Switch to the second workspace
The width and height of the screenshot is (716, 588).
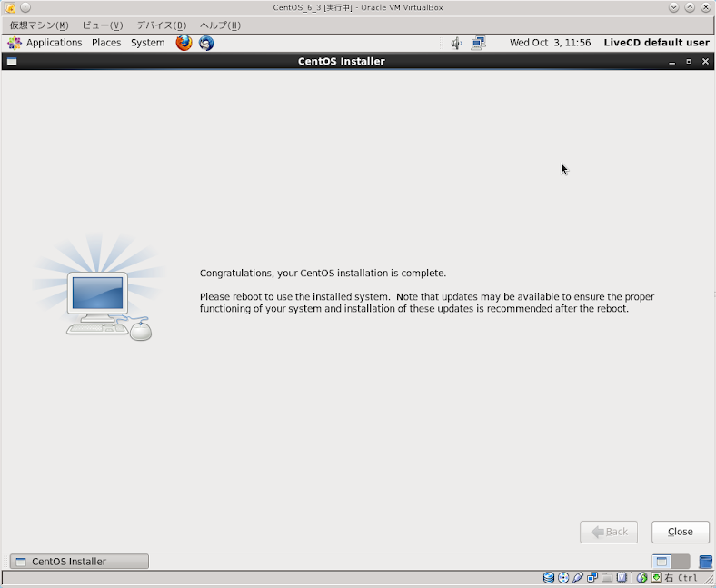coord(681,561)
